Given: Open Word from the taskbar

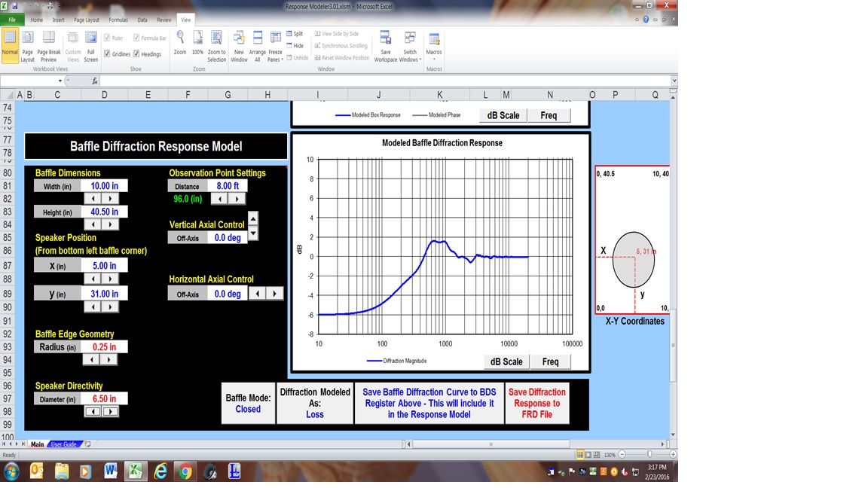Looking at the screenshot, I should pos(110,471).
